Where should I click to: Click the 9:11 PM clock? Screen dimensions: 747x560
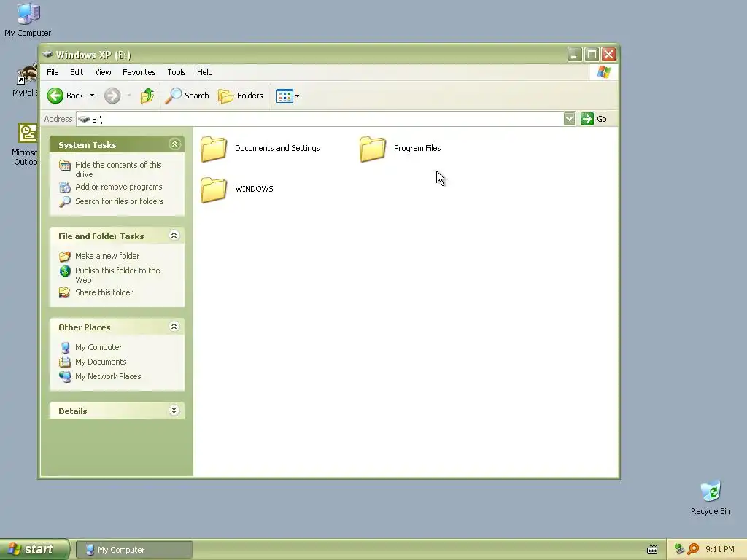tap(720, 550)
